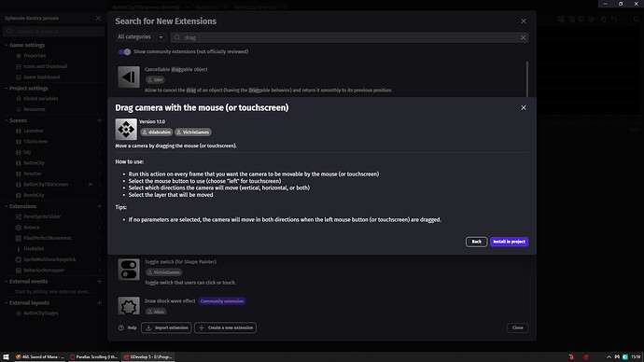This screenshot has width=644, height=362.
Task: Click the extension search input field
Action: click(x=349, y=37)
